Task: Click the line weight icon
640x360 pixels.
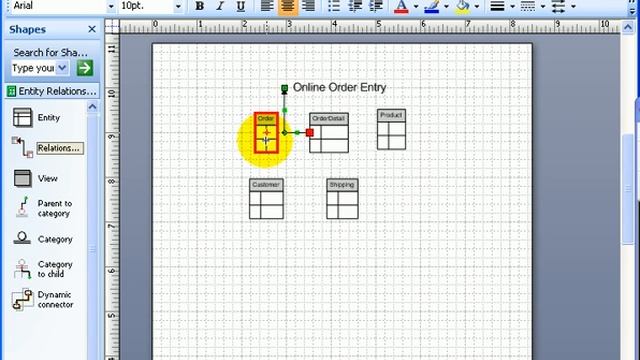Action: [498, 6]
